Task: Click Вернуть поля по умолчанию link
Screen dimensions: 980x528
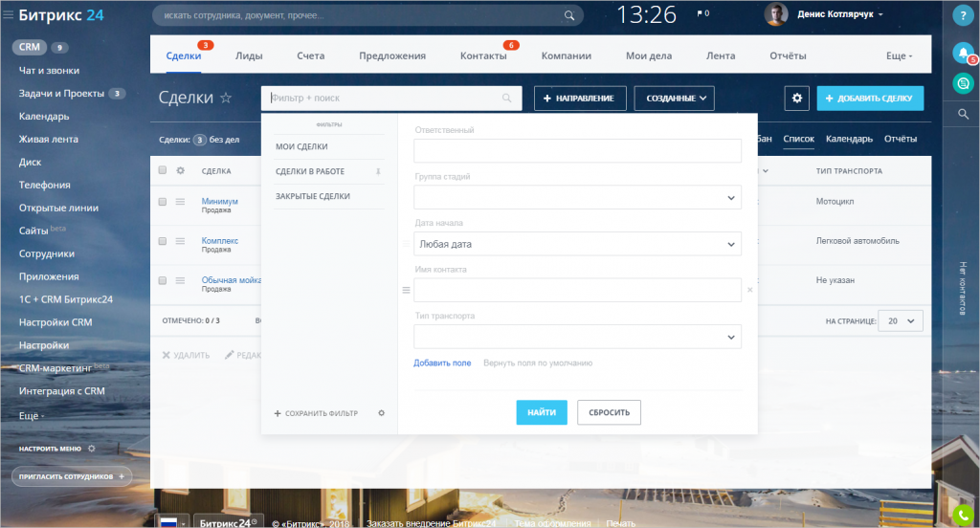Action: [x=538, y=363]
